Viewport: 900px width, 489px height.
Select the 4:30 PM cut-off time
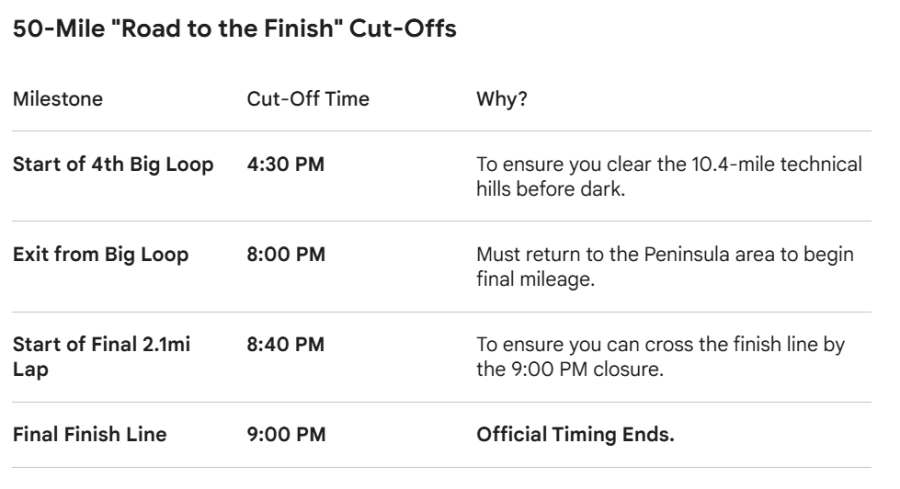point(285,165)
